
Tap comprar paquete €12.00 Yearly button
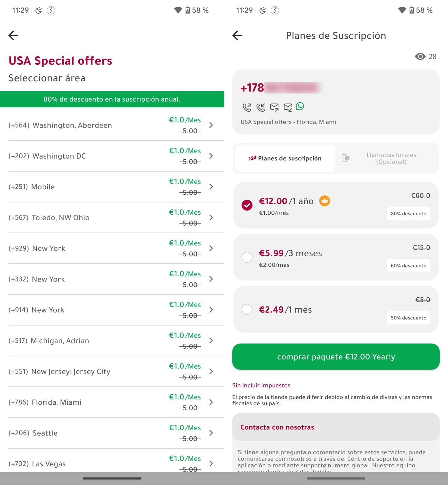(x=336, y=357)
